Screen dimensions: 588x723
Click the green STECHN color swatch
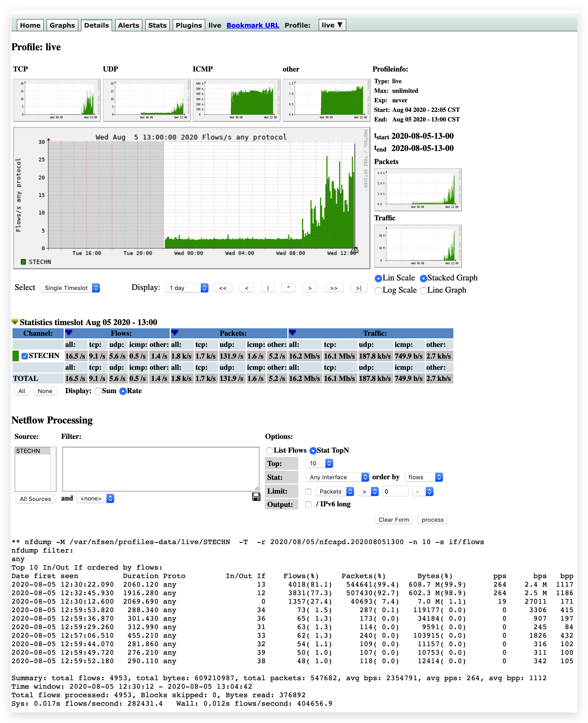16,356
